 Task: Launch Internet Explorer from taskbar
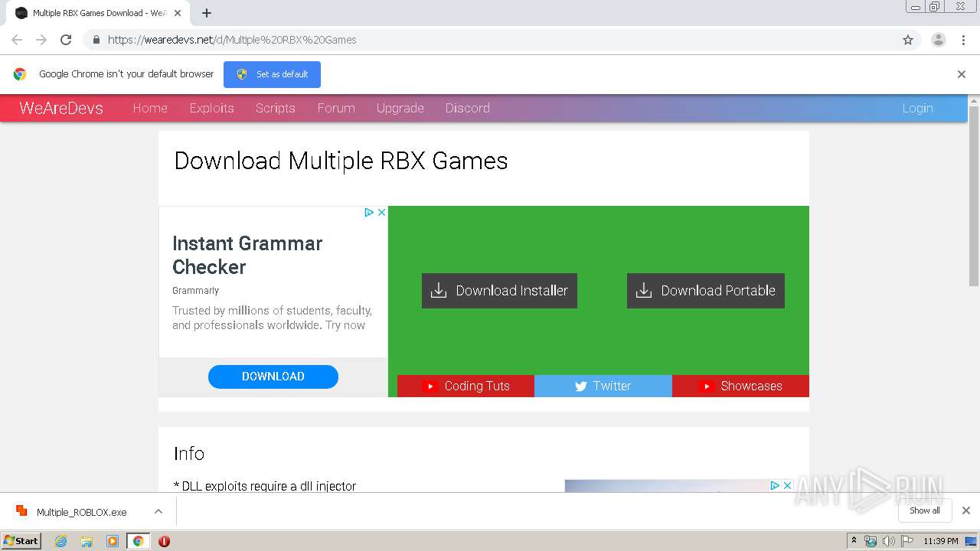tap(60, 541)
